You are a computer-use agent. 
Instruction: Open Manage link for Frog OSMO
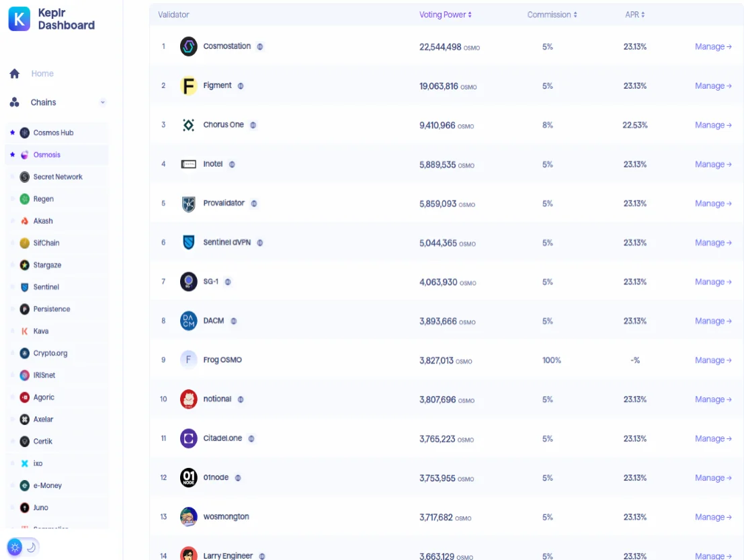713,360
